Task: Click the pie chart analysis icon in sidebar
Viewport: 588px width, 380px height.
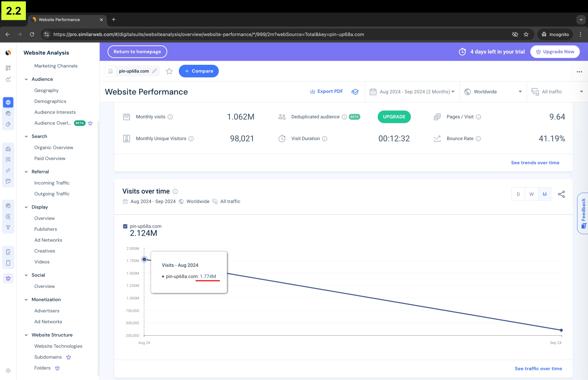Action: tap(8, 124)
